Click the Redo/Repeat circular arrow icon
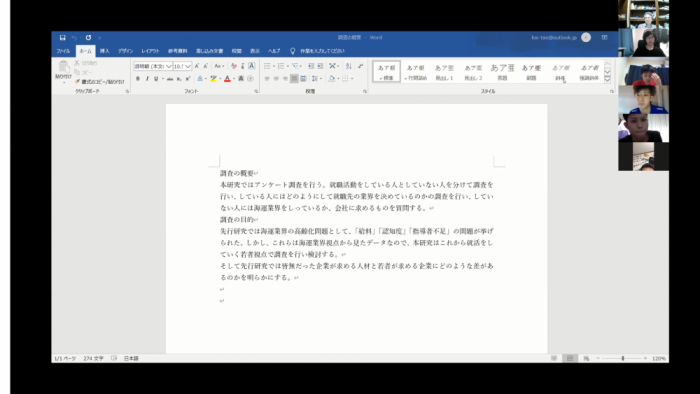Image resolution: width=700 pixels, height=394 pixels. tap(88, 38)
